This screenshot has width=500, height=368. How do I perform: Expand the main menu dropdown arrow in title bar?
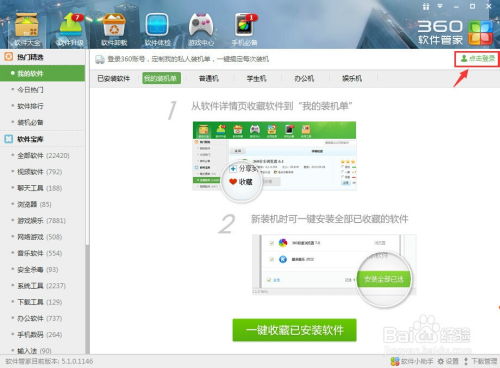click(x=440, y=6)
